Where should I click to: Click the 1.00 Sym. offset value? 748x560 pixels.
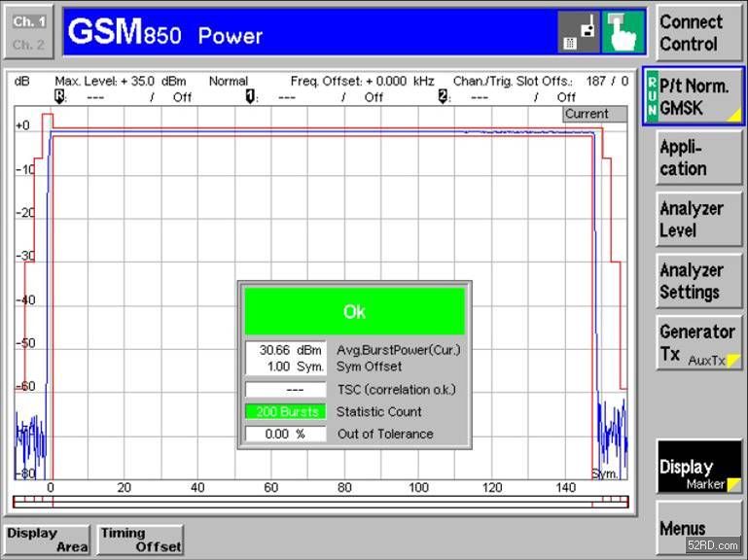(x=296, y=367)
